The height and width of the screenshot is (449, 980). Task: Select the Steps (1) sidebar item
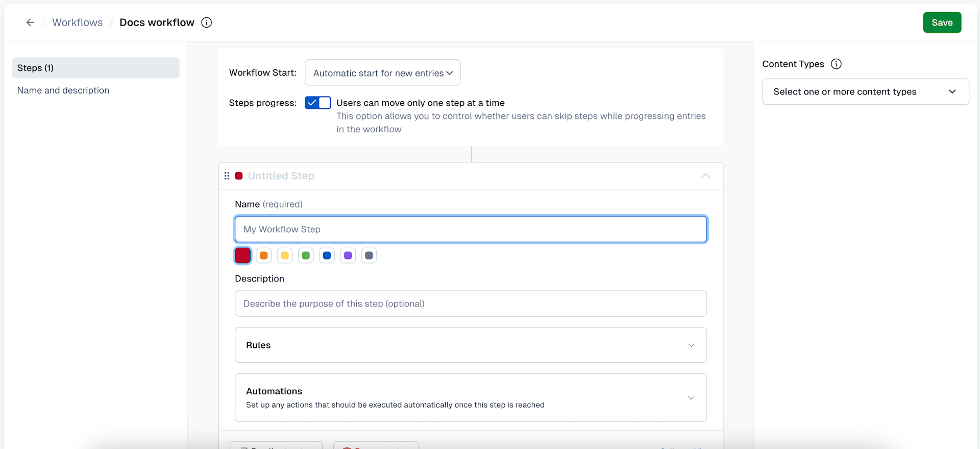95,68
